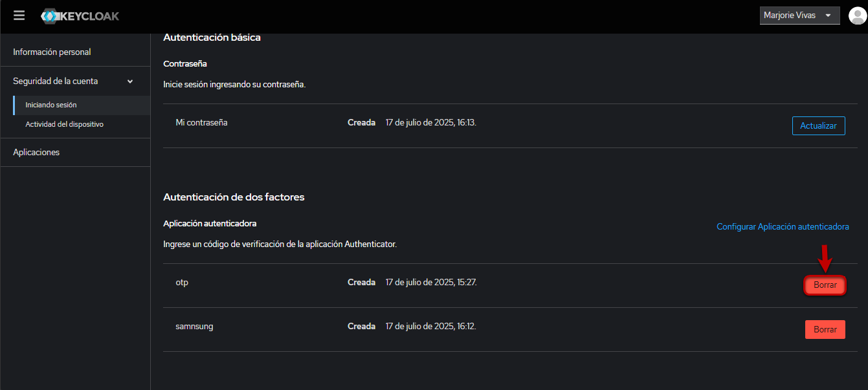This screenshot has width=868, height=390.
Task: Click Configurar Aplicación autenticadora link
Action: coord(783,227)
